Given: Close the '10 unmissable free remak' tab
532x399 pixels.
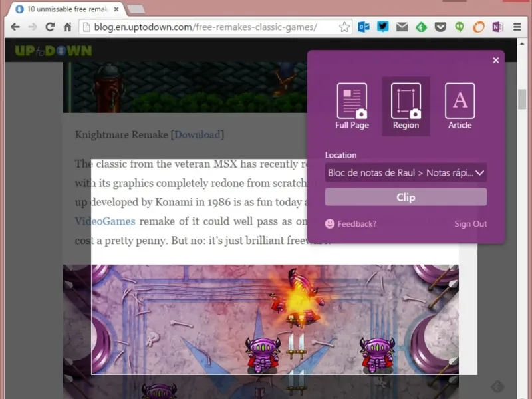Looking at the screenshot, I should [x=116, y=9].
